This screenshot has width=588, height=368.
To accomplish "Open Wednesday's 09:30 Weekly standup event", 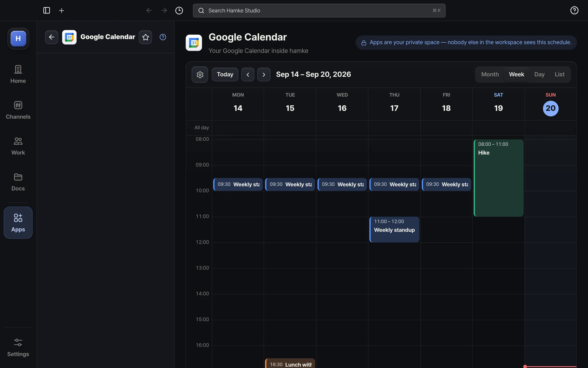I will click(342, 184).
